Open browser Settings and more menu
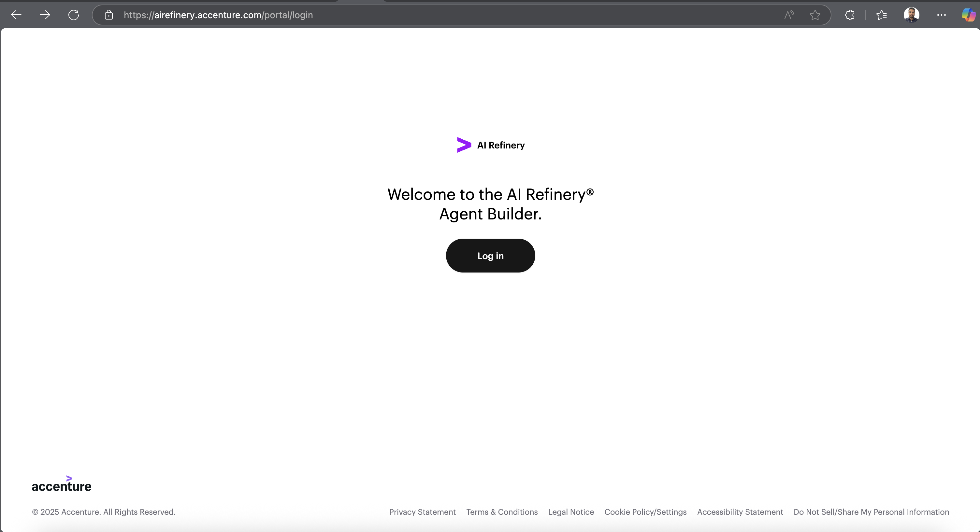Image resolution: width=980 pixels, height=532 pixels. click(942, 15)
